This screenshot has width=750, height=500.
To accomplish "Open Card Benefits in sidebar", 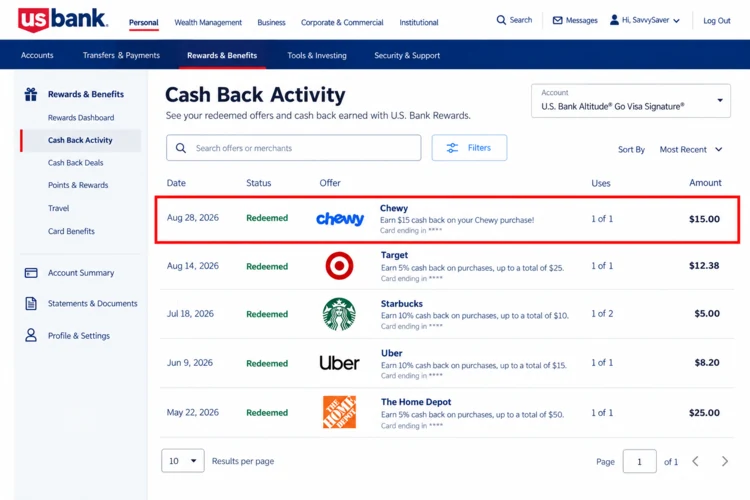I will point(71,231).
